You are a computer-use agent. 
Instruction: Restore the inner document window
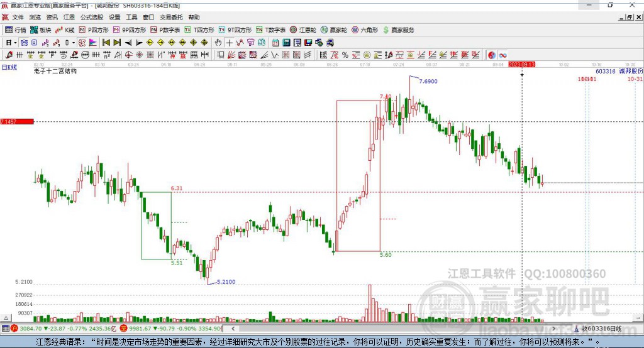(630, 17)
